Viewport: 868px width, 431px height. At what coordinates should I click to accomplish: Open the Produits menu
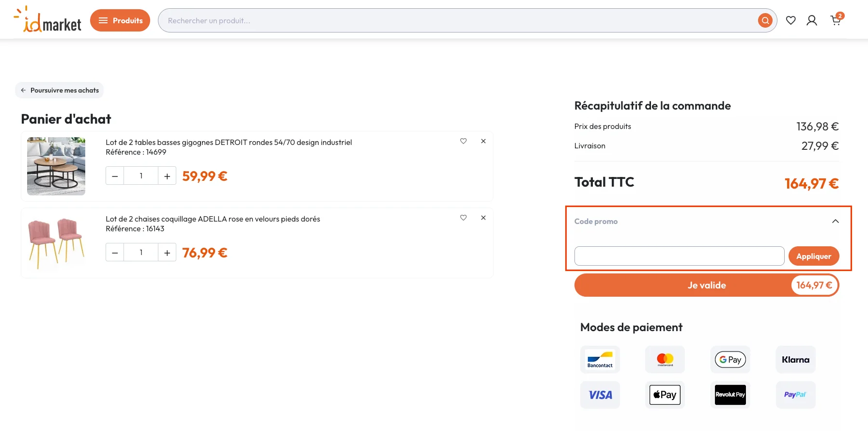[x=120, y=20]
